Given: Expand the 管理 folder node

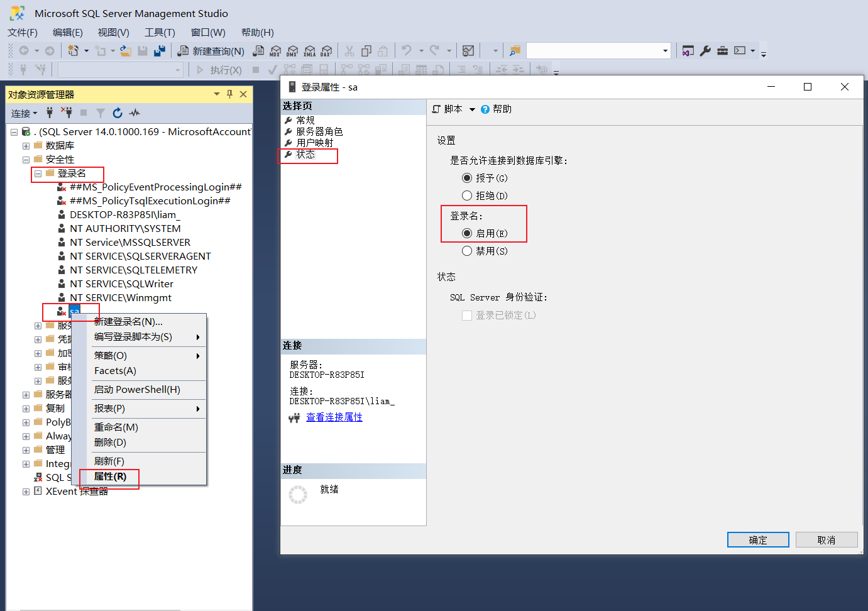Looking at the screenshot, I should (26, 450).
